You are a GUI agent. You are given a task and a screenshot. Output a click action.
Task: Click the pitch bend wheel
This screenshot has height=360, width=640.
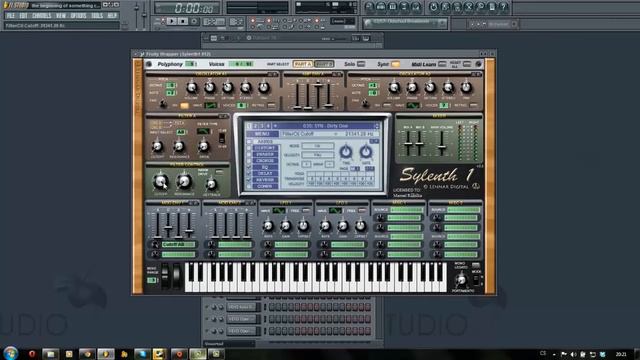point(165,276)
